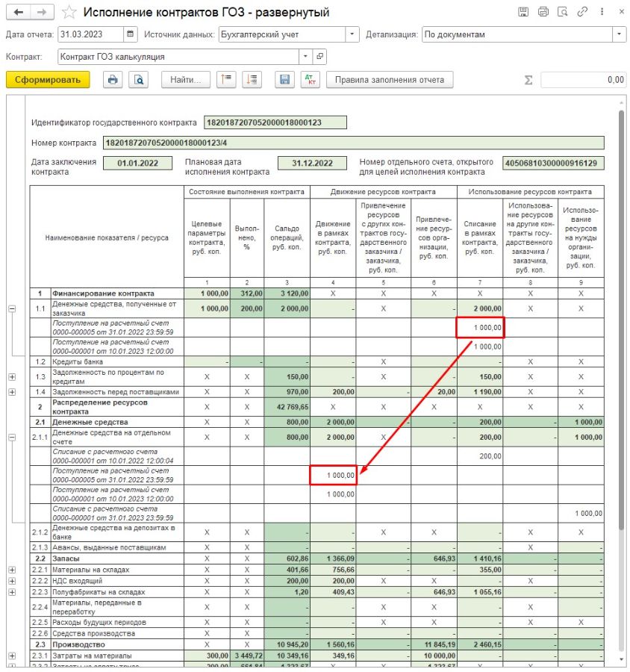The width and height of the screenshot is (630, 672).
Task: Select Списание с расчетного счета от 31.01.2023 row
Action: pos(117,513)
